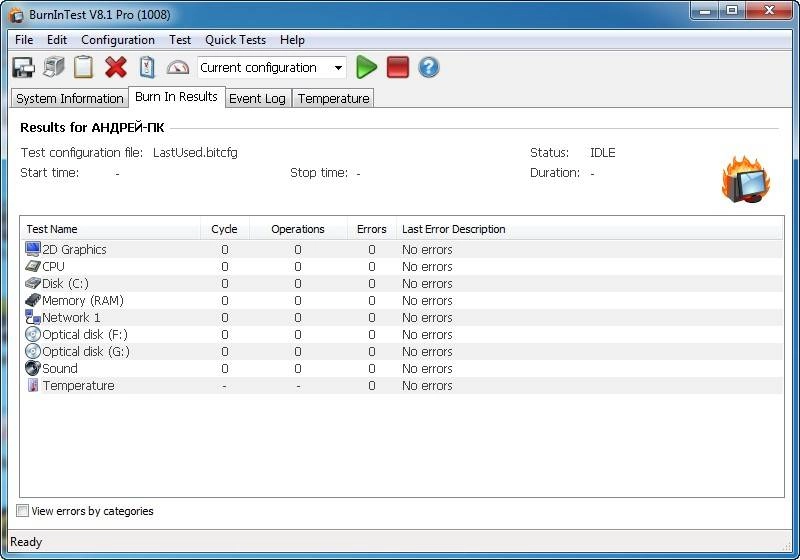Click the Disk (C:) drive icon

coord(33,283)
